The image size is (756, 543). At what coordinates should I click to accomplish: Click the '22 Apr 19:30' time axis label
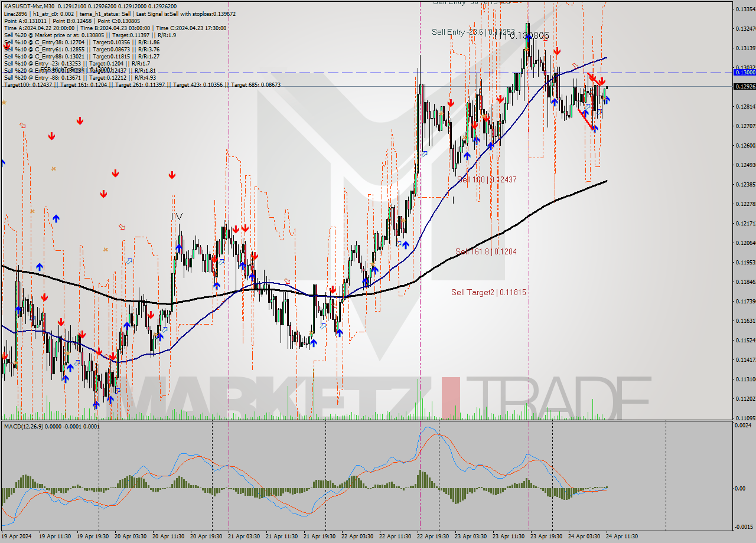(434, 537)
